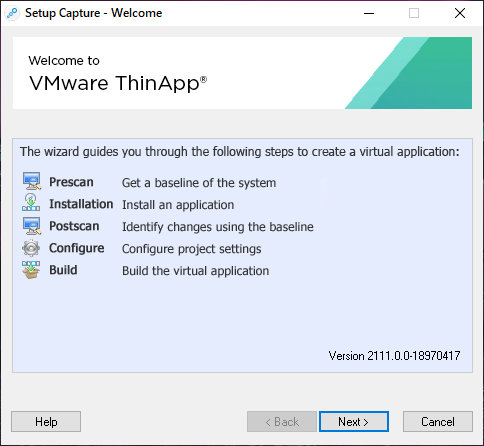This screenshot has height=446, width=484.
Task: Click the Prescan label
Action: [x=71, y=182]
